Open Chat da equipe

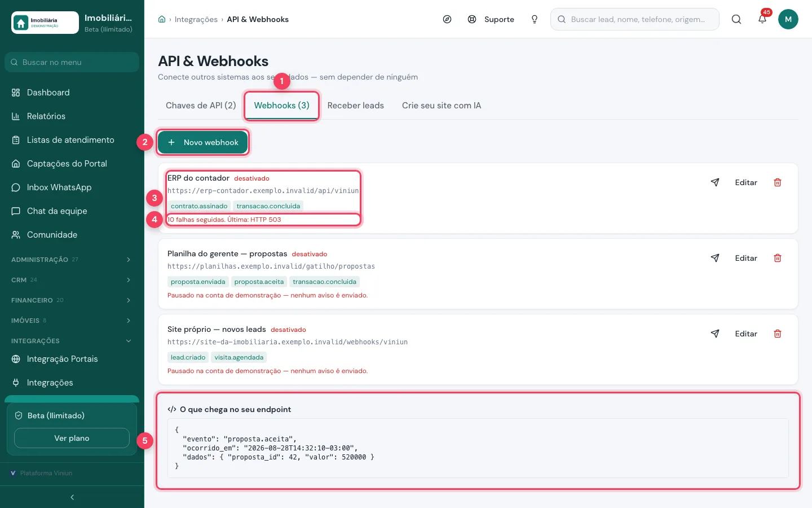pyautogui.click(x=72, y=211)
